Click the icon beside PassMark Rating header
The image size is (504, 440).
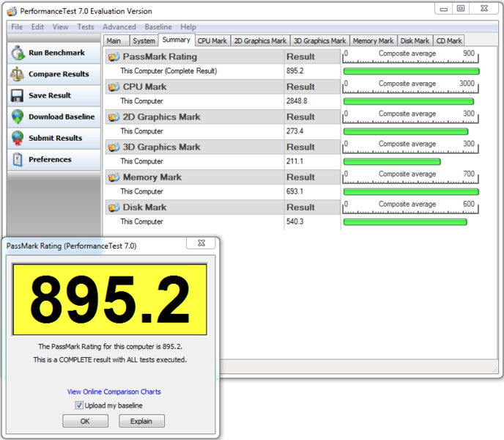114,57
